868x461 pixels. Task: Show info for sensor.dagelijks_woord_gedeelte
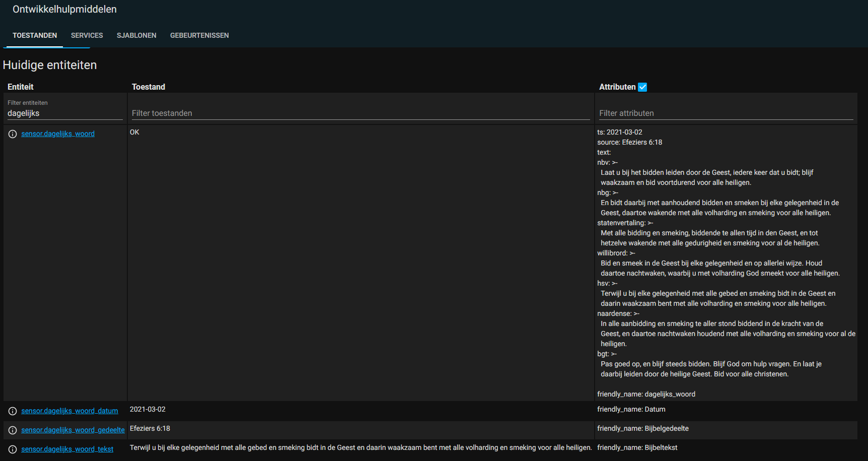(13, 430)
